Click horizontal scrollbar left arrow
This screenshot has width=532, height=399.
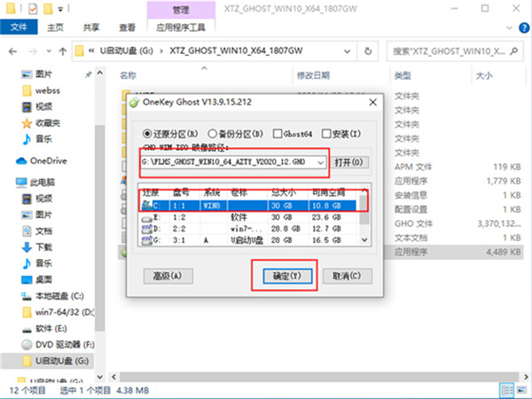pyautogui.click(x=114, y=377)
